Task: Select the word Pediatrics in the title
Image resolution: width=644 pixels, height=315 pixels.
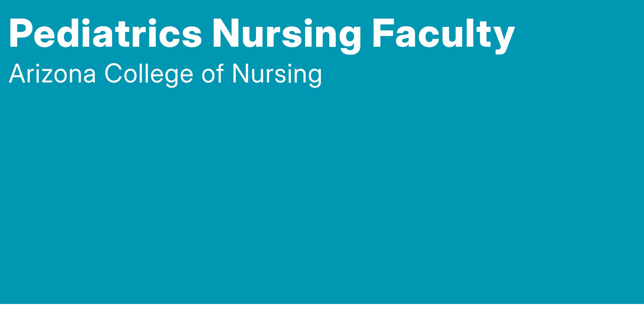Action: (105, 34)
